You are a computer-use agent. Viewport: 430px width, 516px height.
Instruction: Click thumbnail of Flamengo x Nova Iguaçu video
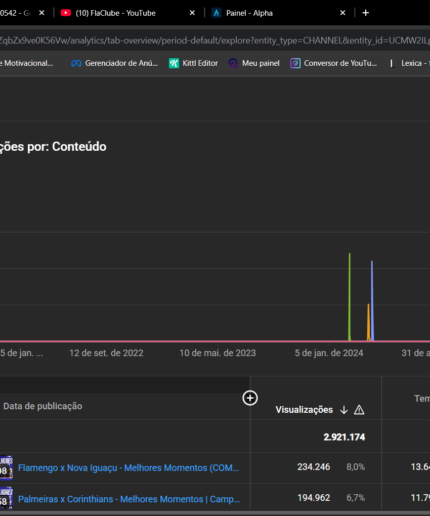click(6, 468)
